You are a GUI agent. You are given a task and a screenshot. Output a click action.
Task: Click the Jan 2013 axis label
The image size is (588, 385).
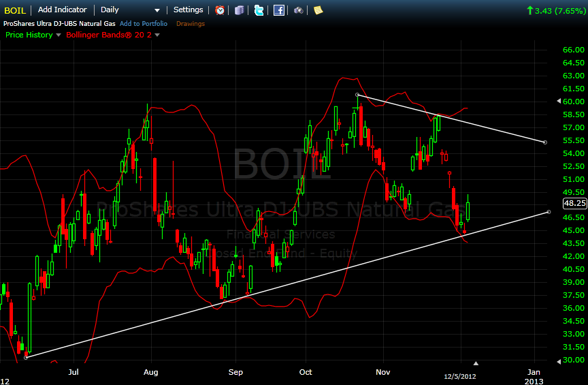[534, 376]
